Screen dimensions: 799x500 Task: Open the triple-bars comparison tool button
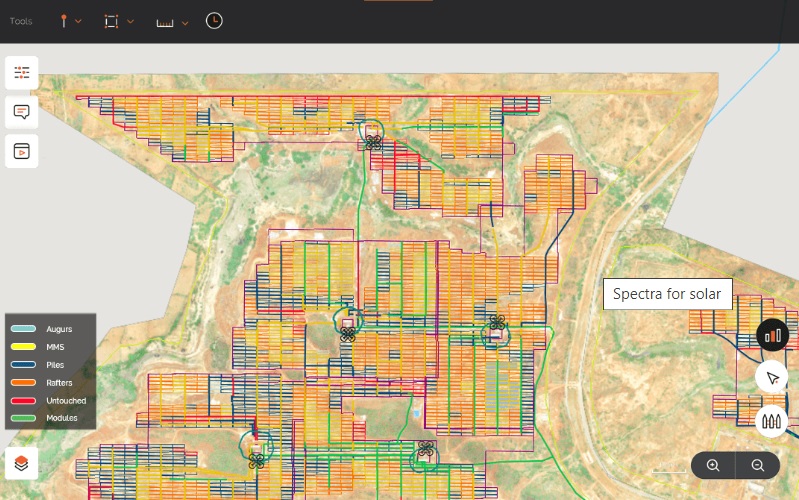[x=771, y=421]
